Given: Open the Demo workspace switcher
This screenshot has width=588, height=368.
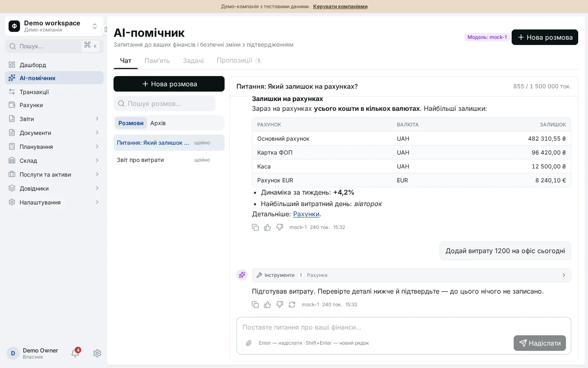Looking at the screenshot, I should [54, 26].
